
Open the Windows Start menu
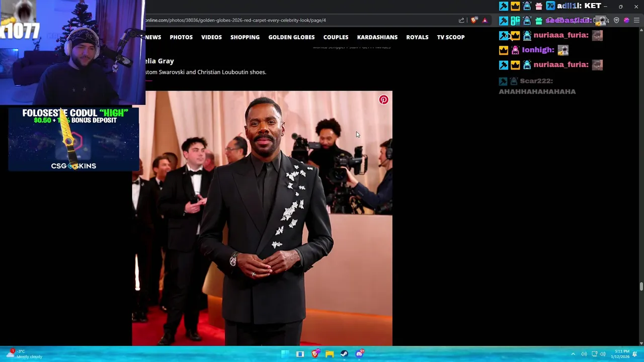click(x=285, y=354)
